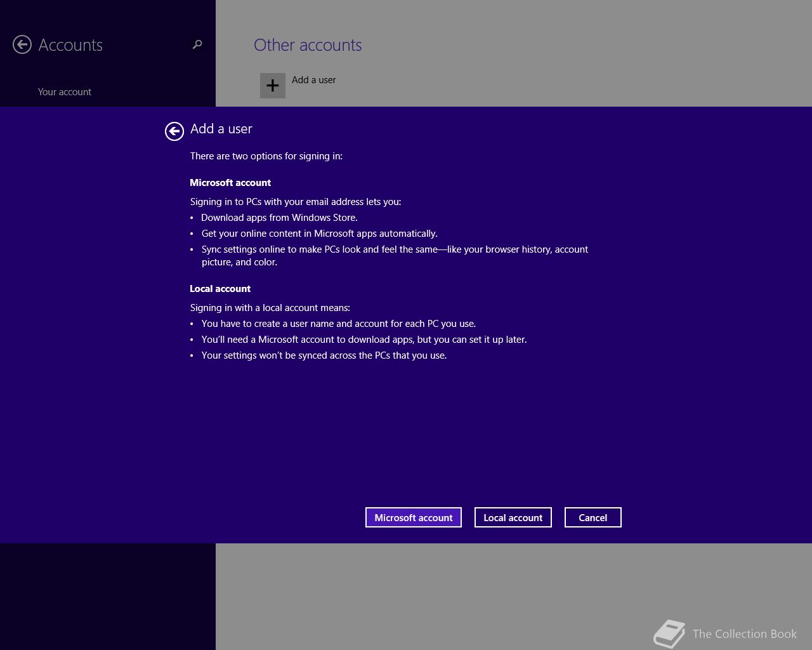Cancel the Add a user dialog
Viewport: 812px width, 650px height.
tap(593, 517)
